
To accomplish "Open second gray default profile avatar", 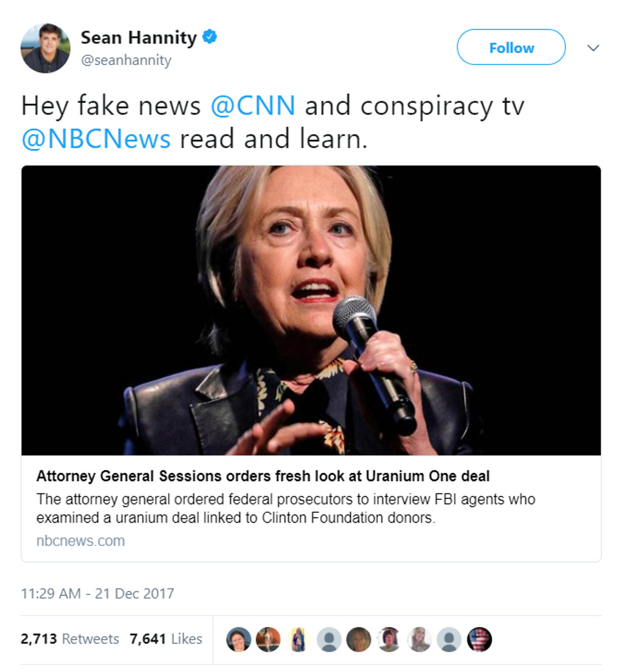I will coord(449,639).
